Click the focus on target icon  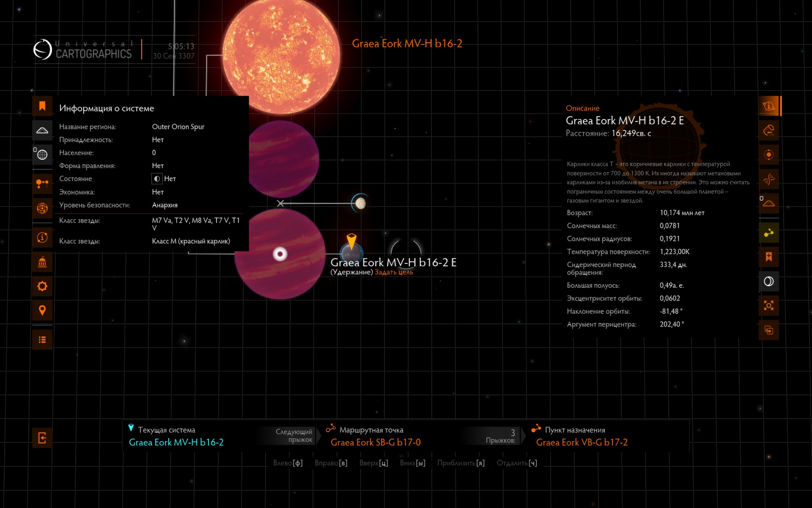(x=769, y=306)
